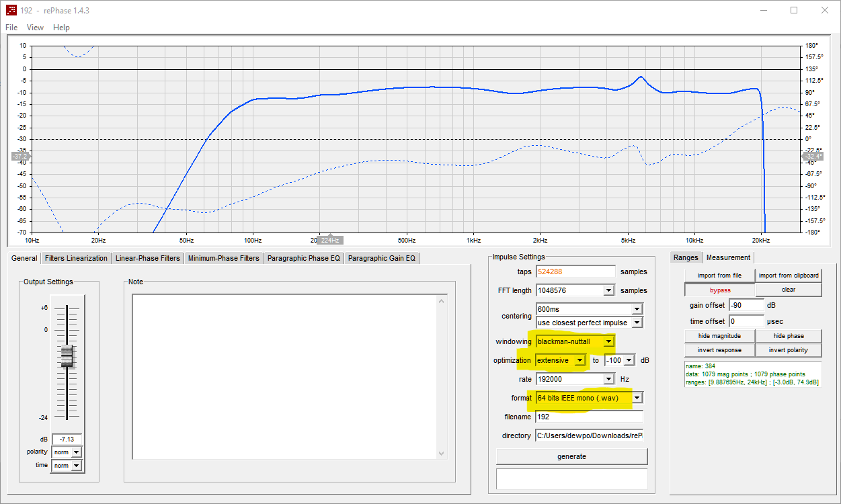Open the 'use closest perfect impulse' dropdown
841x504 pixels.
tap(590, 323)
